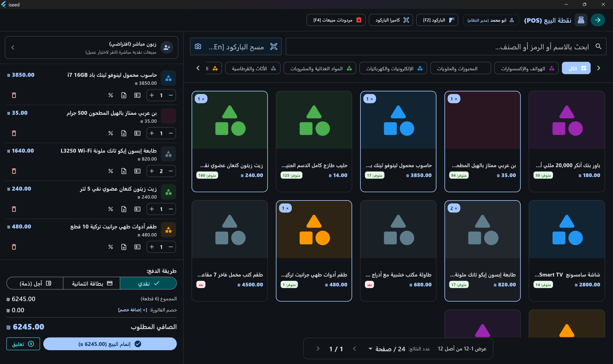Delete Arabic coffee row from cart
613x364 pixels.
coord(14,133)
